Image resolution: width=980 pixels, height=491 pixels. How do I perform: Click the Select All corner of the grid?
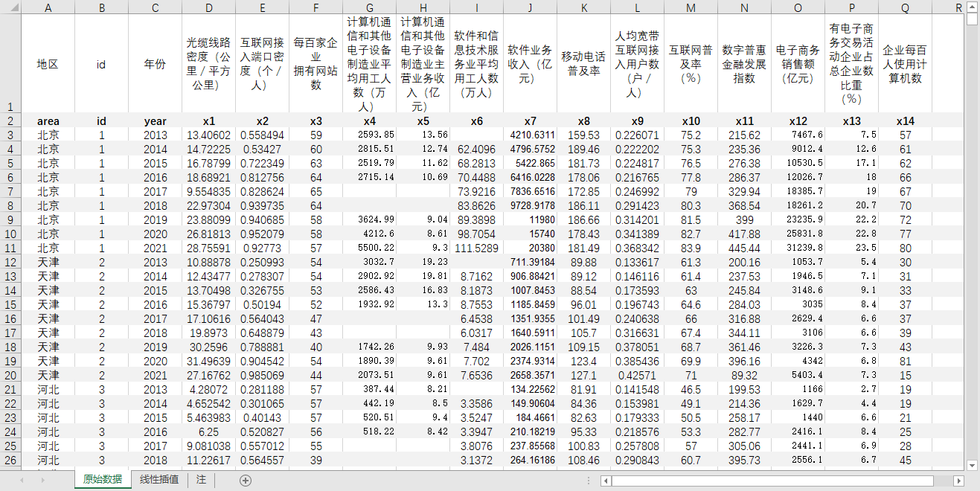(x=10, y=7)
